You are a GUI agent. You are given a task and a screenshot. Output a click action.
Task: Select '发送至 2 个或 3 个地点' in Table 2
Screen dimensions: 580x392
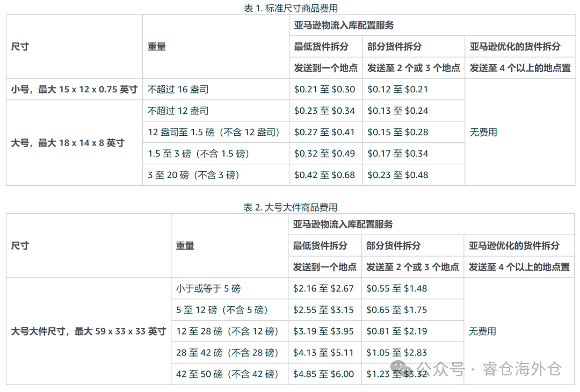[412, 267]
